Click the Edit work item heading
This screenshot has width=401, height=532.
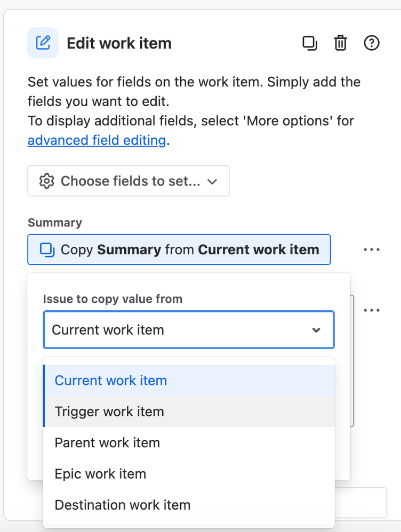point(119,43)
